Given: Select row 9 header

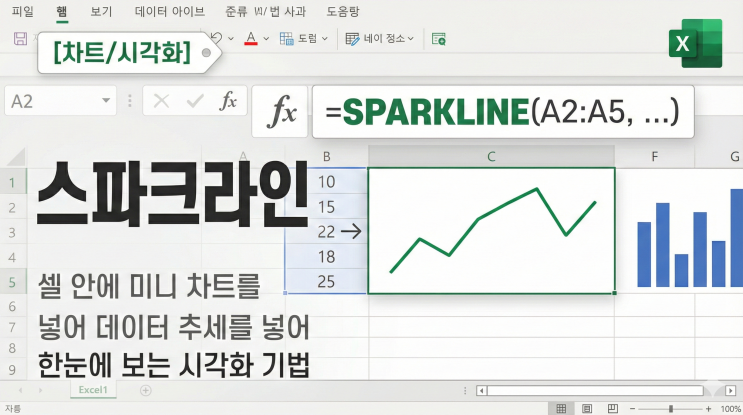Looking at the screenshot, I should (12, 370).
